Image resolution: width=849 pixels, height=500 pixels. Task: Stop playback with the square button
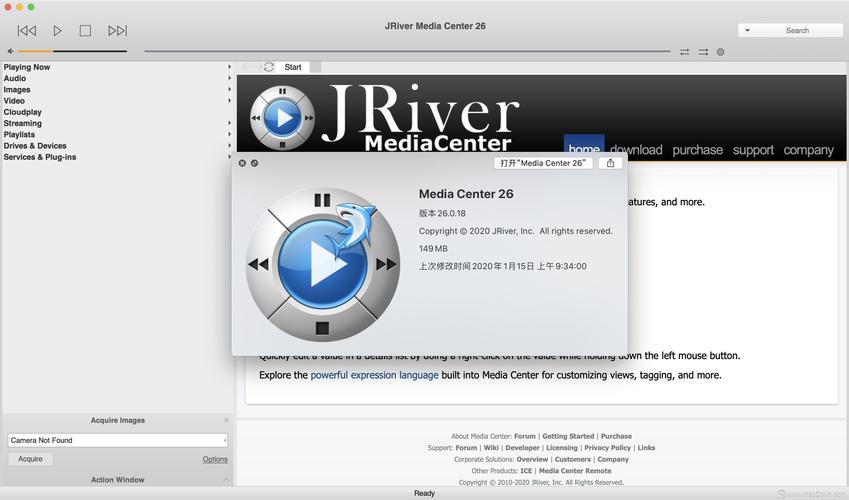tap(85, 31)
